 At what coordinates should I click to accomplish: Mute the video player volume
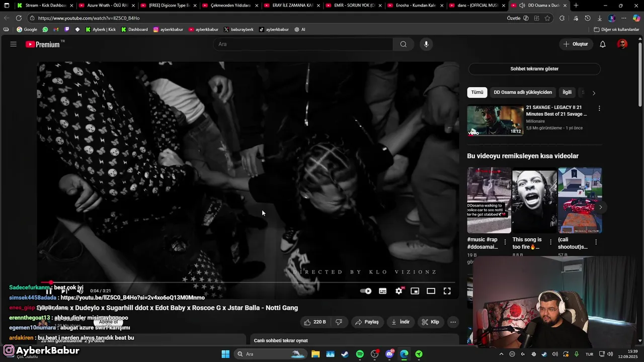click(x=79, y=291)
